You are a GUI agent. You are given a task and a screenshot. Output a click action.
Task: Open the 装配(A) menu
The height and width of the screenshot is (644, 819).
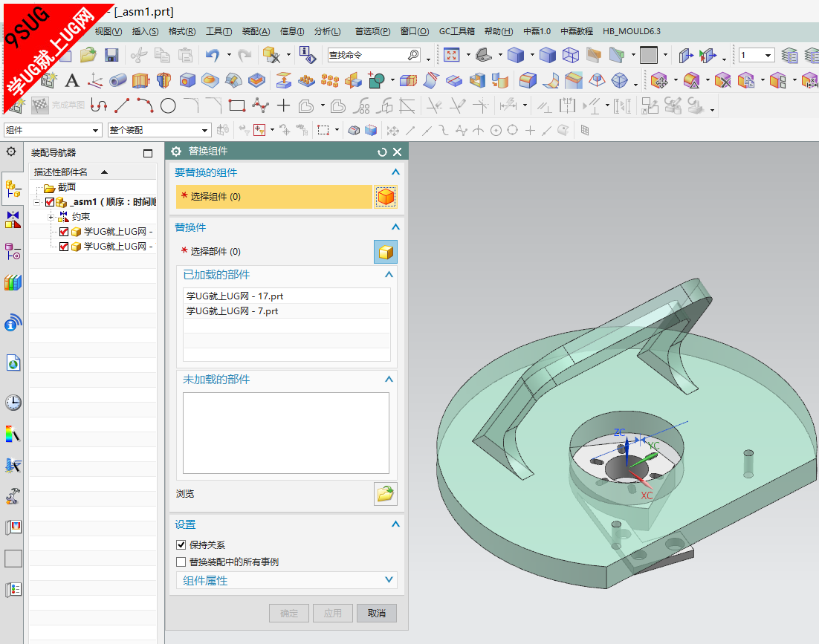point(256,31)
